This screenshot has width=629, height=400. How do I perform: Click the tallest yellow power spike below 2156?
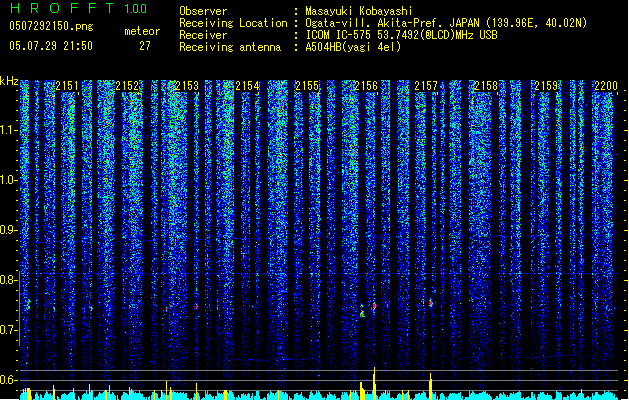374,383
